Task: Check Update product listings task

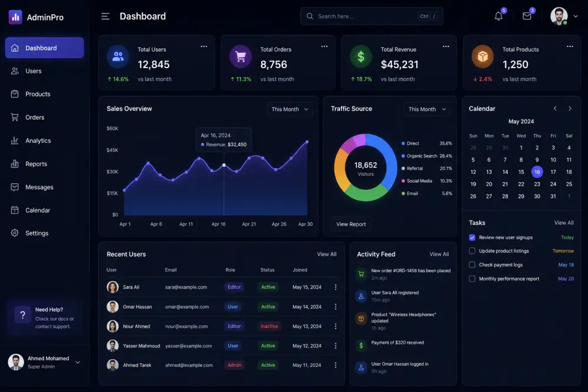Action: 472,251
